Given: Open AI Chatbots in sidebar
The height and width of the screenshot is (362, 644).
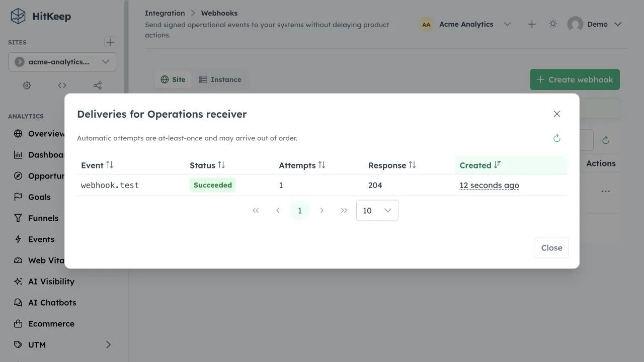Looking at the screenshot, I should (x=52, y=303).
